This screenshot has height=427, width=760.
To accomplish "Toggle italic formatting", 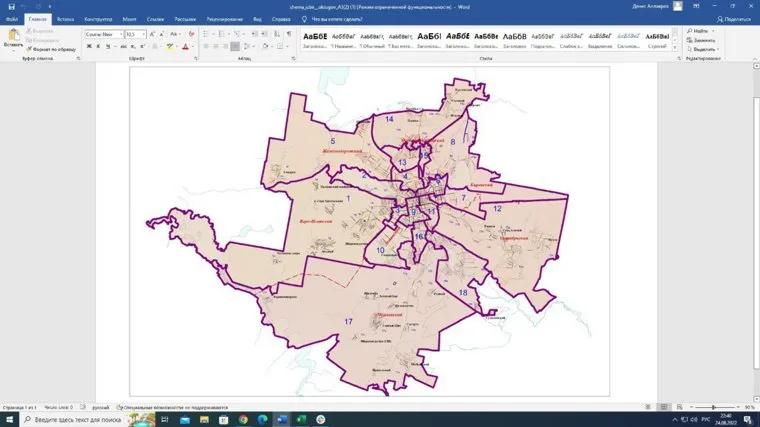I will click(99, 46).
